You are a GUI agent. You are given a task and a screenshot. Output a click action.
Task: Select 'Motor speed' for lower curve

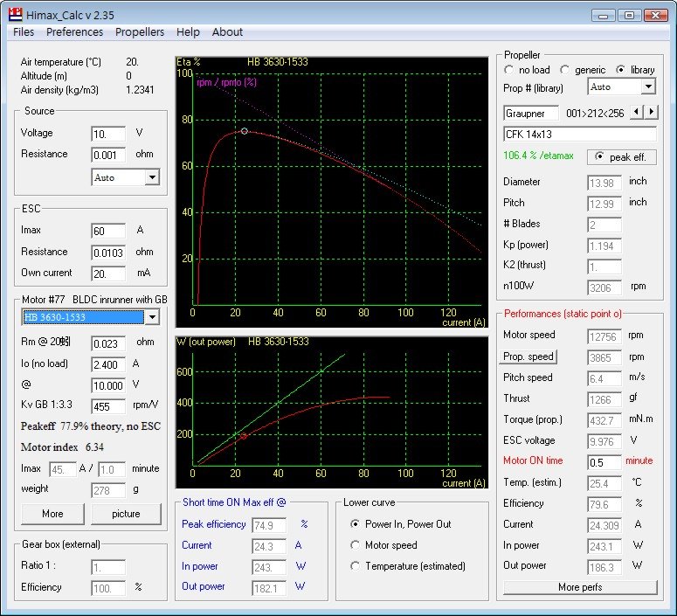pos(355,545)
